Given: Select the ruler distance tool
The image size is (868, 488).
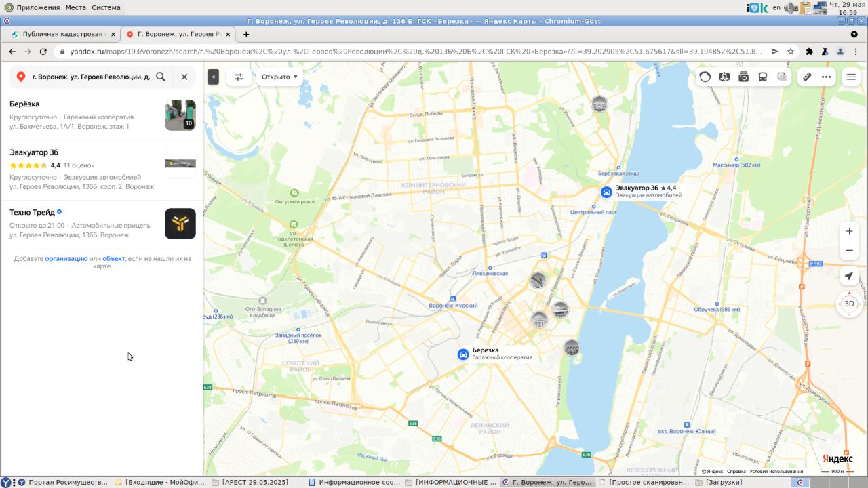Looking at the screenshot, I should [x=807, y=77].
